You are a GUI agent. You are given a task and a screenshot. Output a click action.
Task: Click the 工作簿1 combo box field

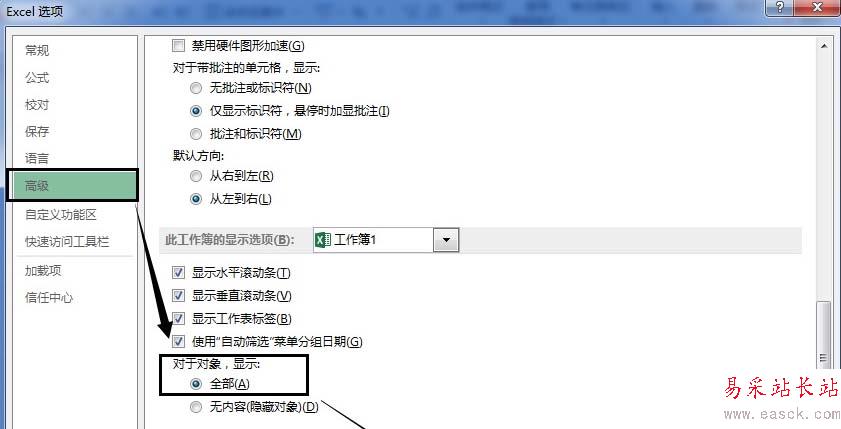coord(386,240)
